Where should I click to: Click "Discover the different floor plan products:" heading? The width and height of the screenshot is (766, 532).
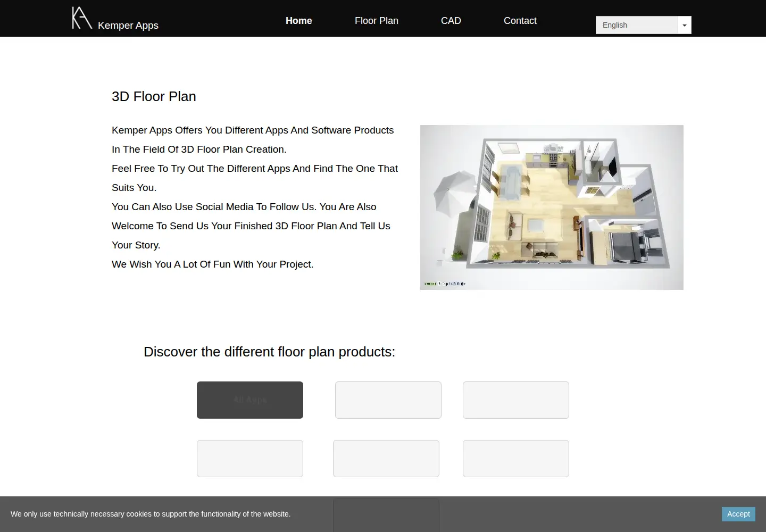tap(269, 352)
